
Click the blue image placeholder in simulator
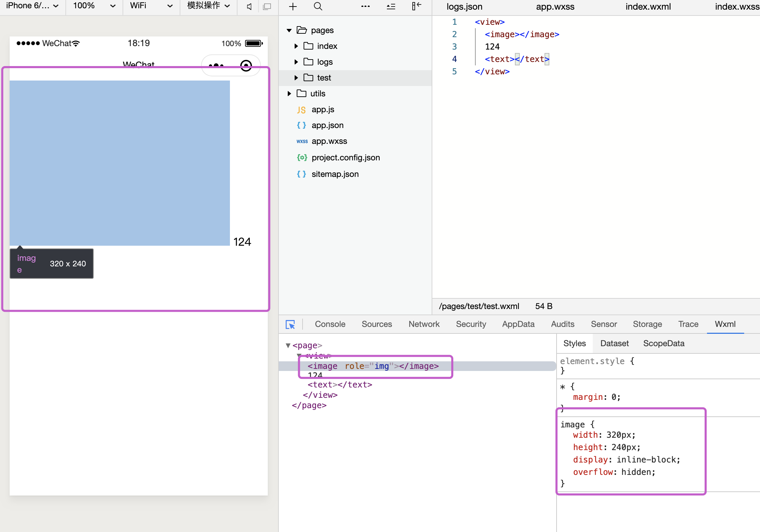[119, 163]
